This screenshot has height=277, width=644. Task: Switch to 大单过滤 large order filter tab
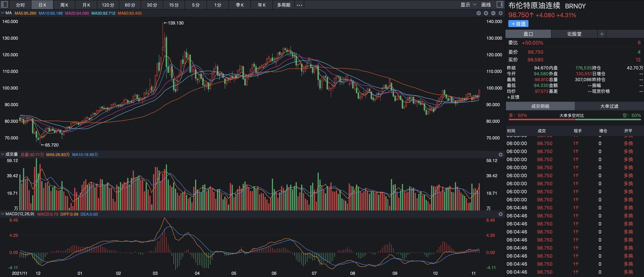coord(609,106)
